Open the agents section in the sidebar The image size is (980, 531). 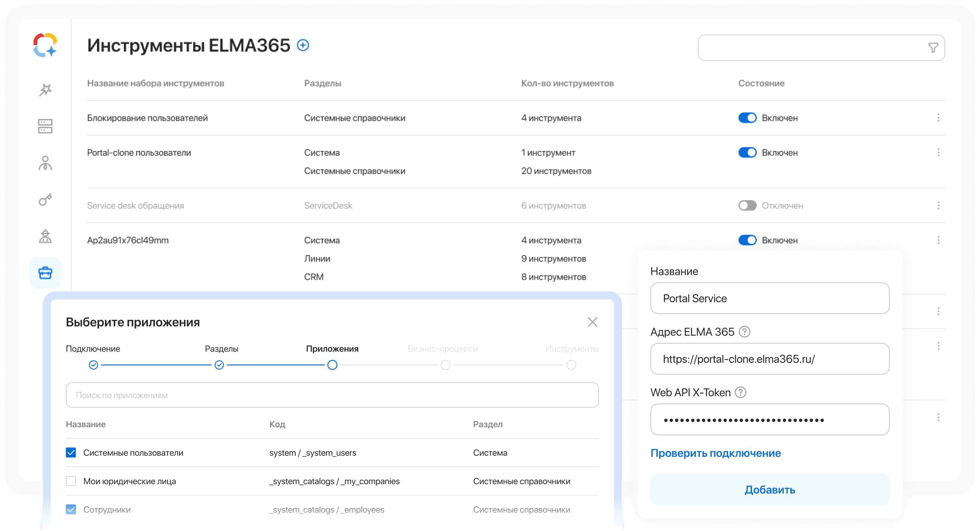[x=45, y=236]
